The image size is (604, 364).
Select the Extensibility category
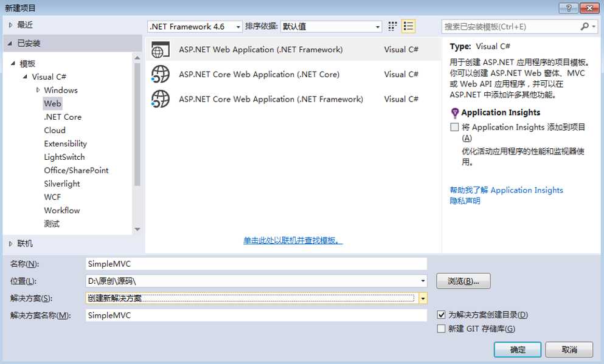66,144
